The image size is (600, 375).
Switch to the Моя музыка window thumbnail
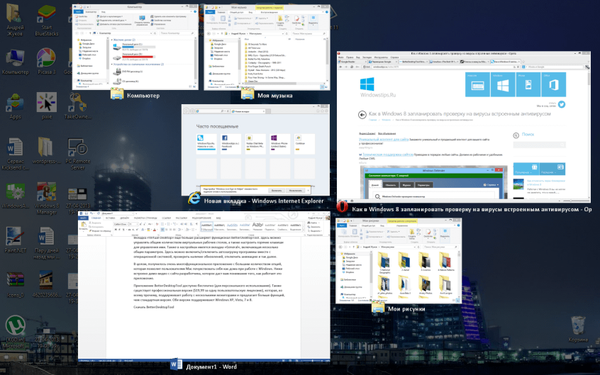(x=267, y=47)
